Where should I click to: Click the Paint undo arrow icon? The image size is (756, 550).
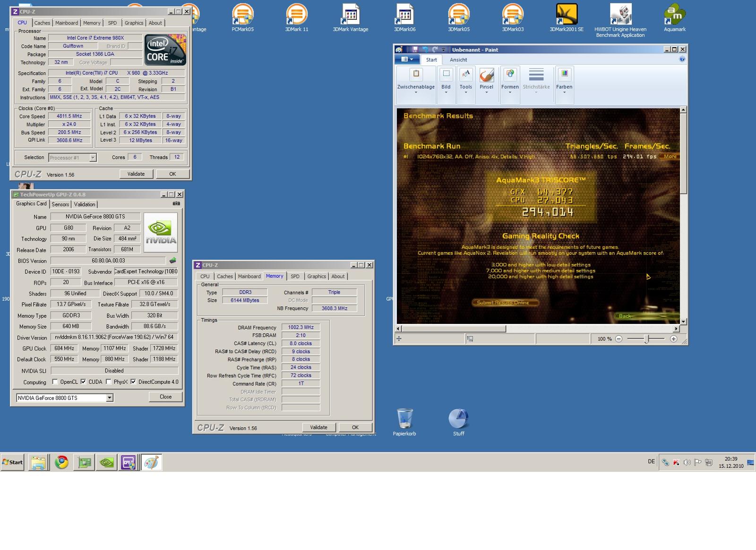426,50
